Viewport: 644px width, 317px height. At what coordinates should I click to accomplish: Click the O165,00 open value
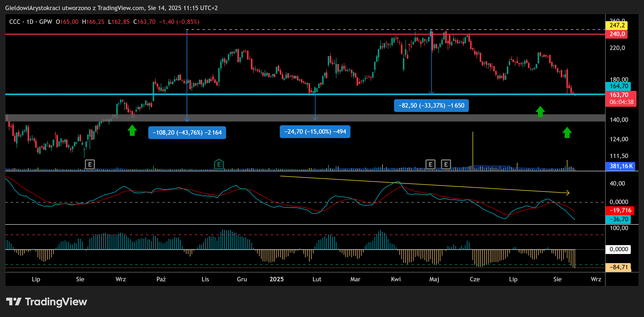tap(67, 22)
